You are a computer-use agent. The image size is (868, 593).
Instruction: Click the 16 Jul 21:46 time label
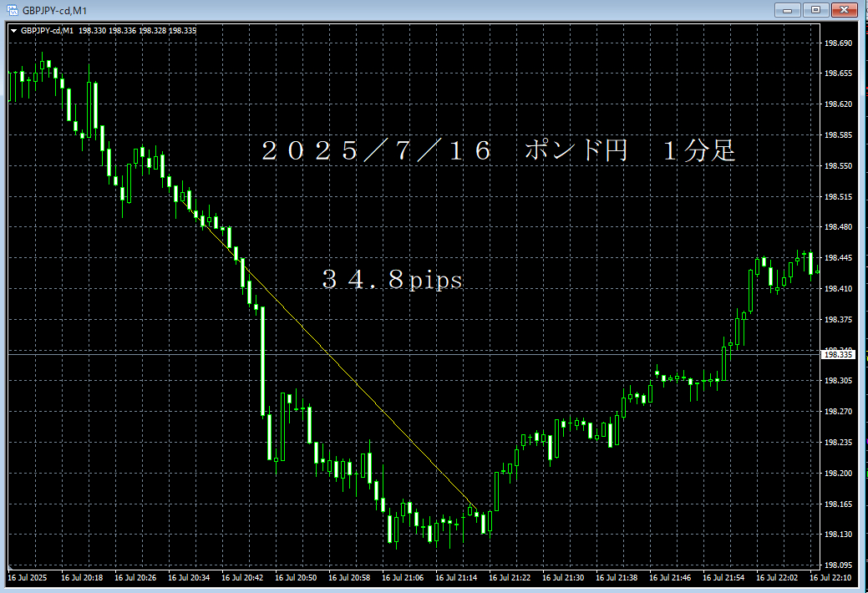(670, 578)
